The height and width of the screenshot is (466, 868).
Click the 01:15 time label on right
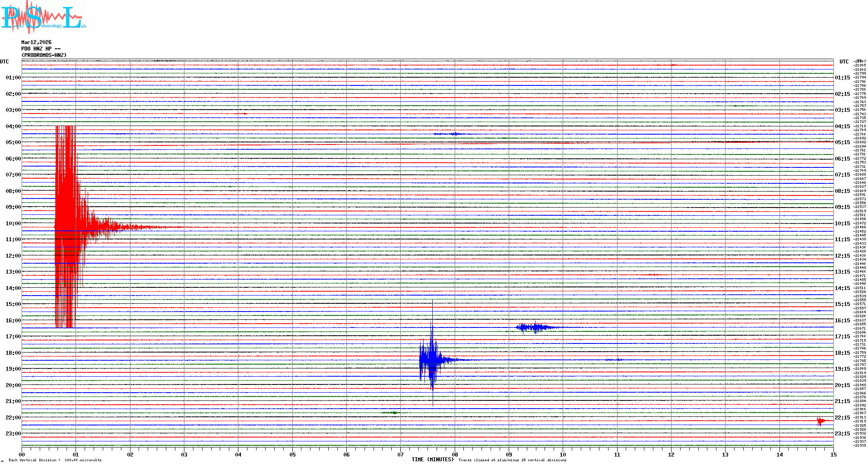(x=842, y=78)
